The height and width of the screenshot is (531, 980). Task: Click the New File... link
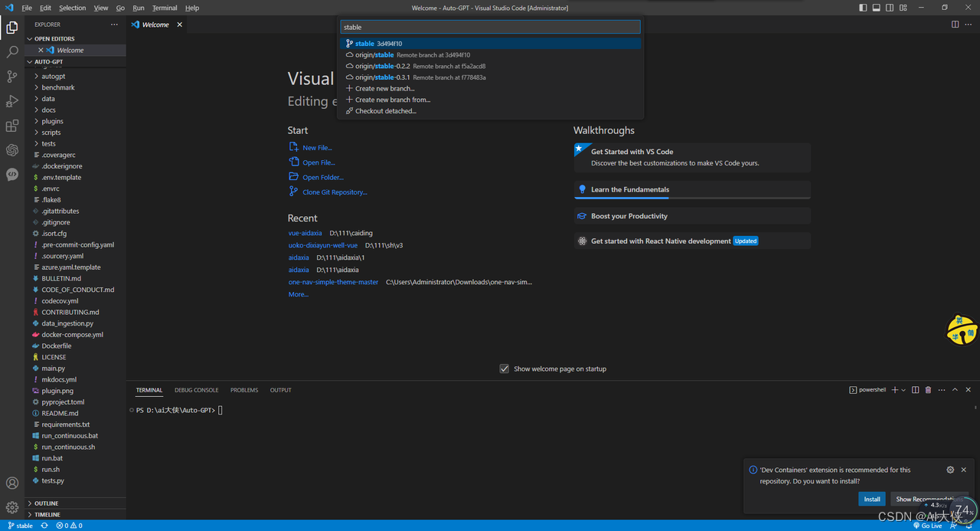[x=317, y=148]
